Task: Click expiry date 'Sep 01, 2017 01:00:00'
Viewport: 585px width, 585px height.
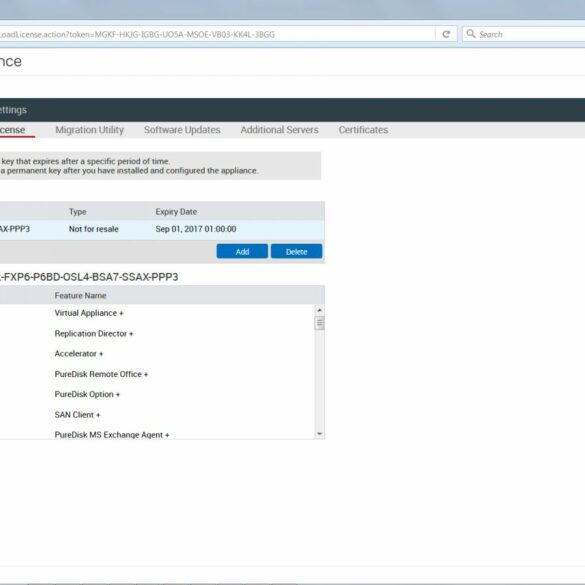Action: pyautogui.click(x=196, y=229)
